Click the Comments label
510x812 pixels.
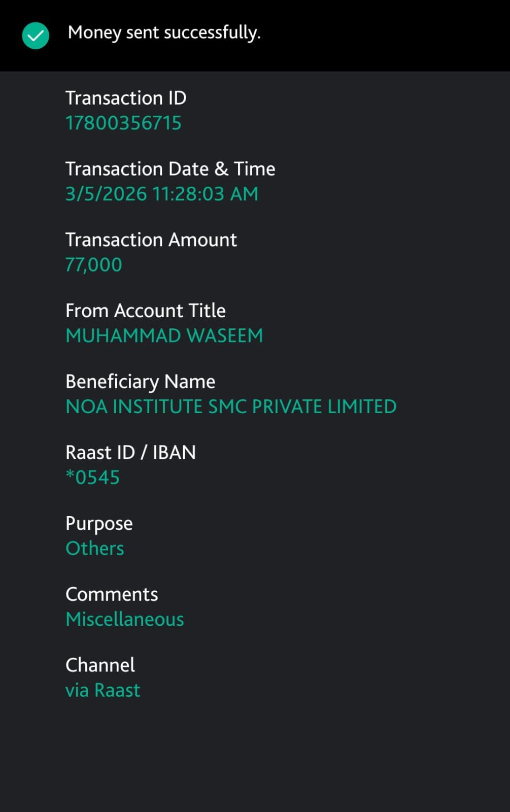tap(112, 594)
